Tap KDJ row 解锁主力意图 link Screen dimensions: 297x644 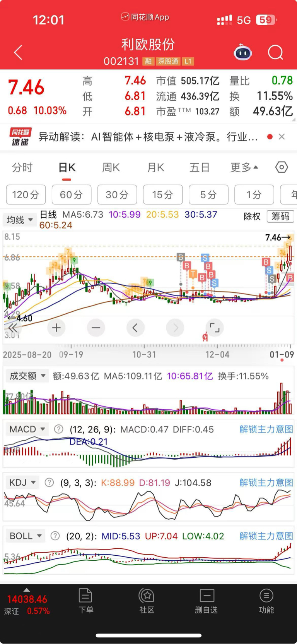(266, 483)
